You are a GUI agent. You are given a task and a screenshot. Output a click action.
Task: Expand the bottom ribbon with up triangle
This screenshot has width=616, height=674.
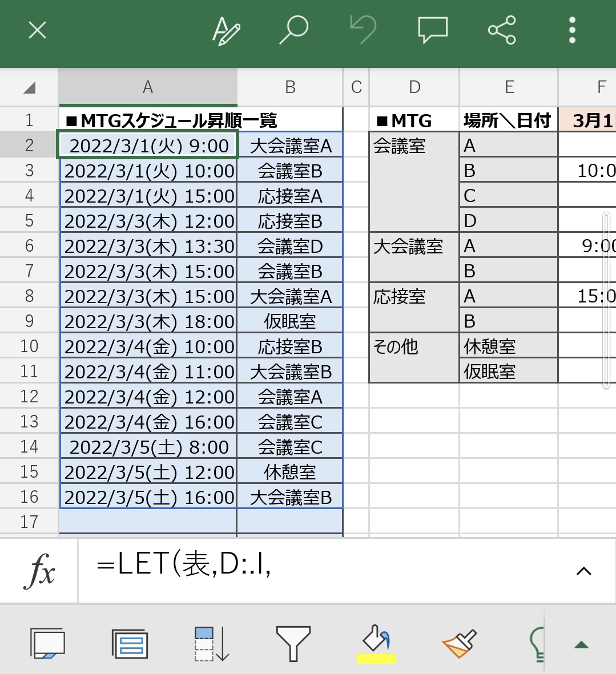coord(581,644)
